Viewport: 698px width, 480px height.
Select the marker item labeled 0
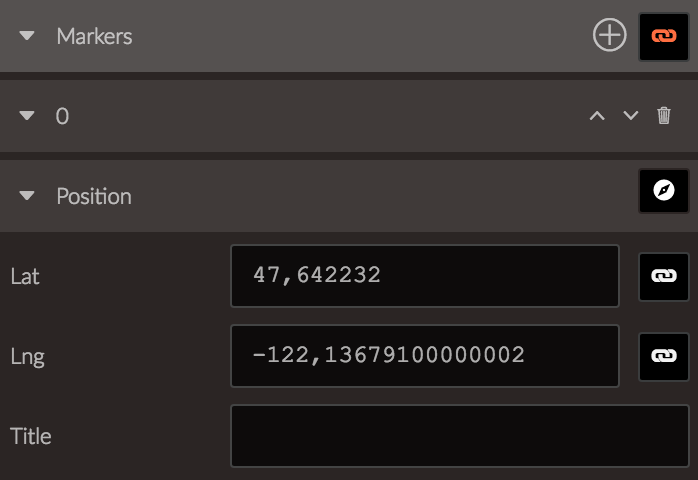tap(62, 116)
